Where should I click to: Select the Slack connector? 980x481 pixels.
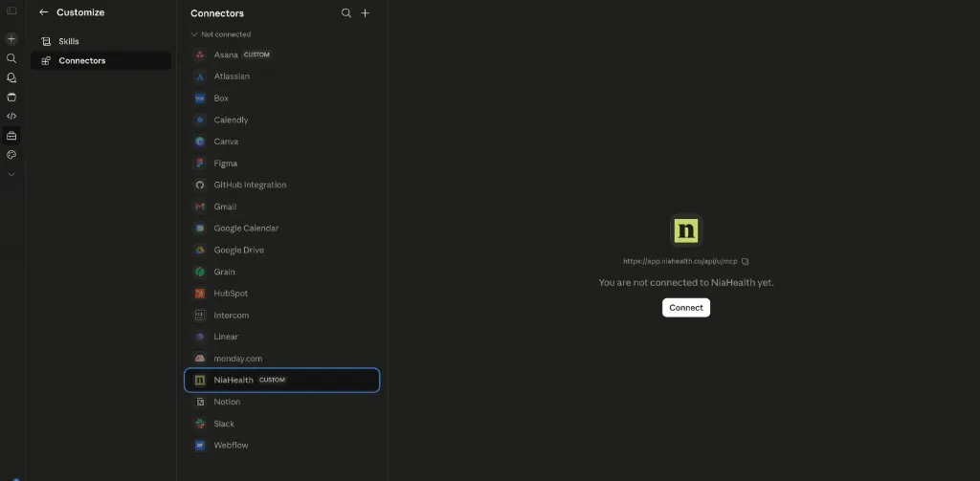(282, 424)
